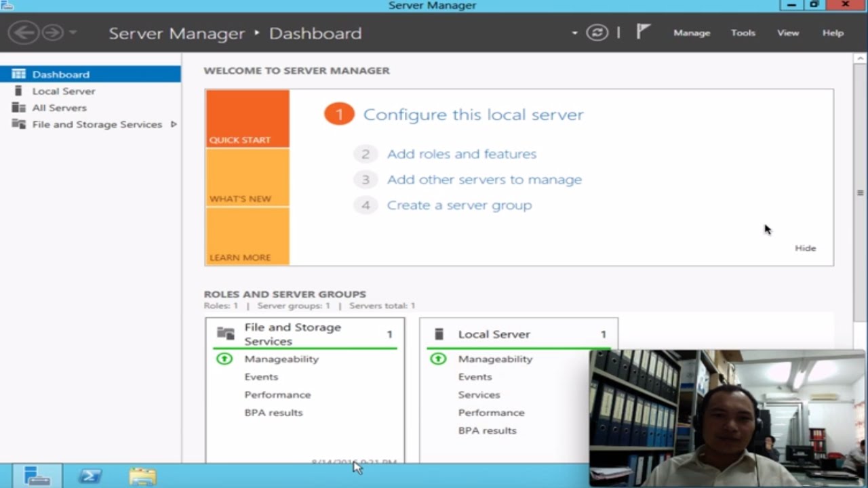Click the step 3 number circle
Image resolution: width=868 pixels, height=488 pixels.
click(365, 180)
